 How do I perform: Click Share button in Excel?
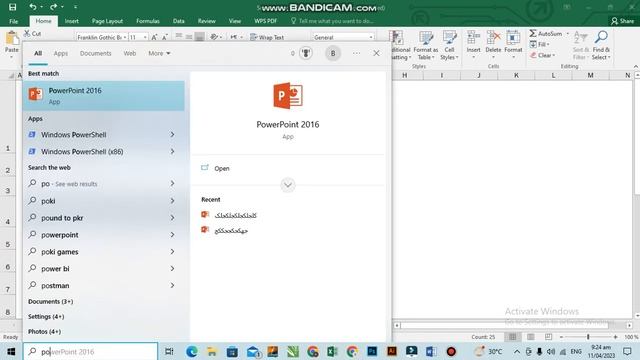[622, 21]
